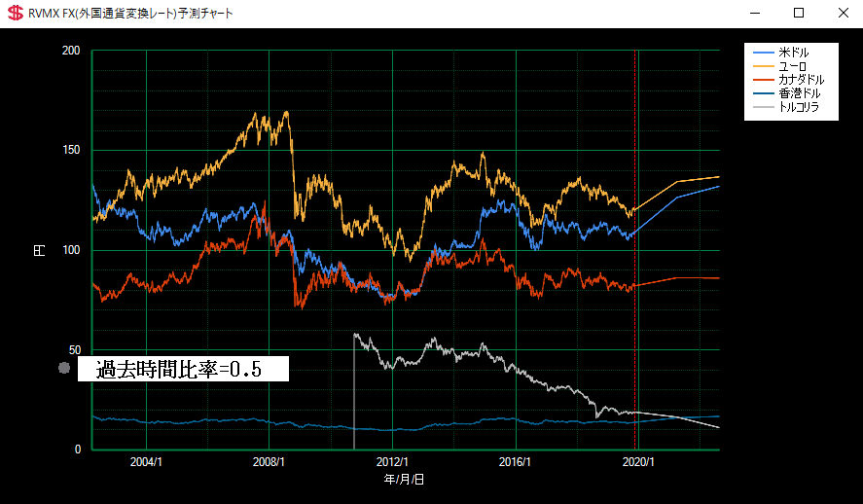Click the window title text RVMX FX予測チャート
This screenshot has width=863, height=504.
131,14
